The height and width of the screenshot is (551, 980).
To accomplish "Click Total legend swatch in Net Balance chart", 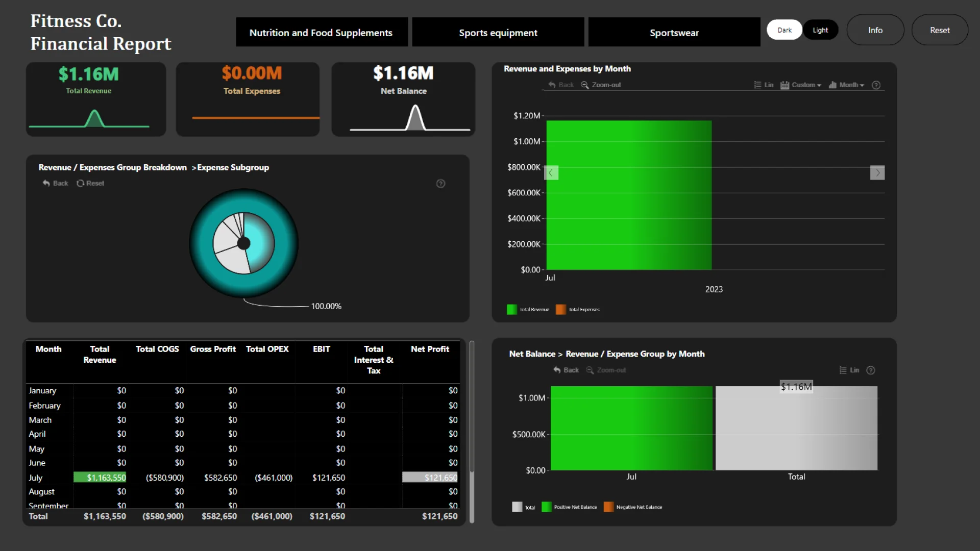I will pyautogui.click(x=517, y=507).
